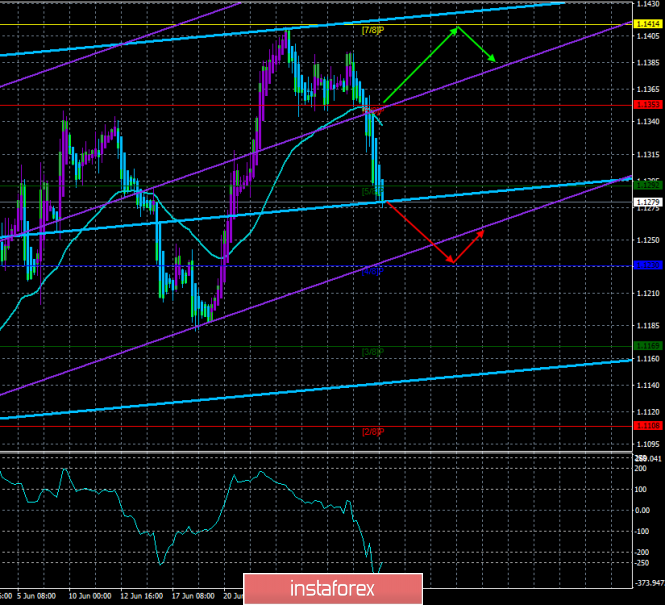Image resolution: width=665 pixels, height=605 pixels.
Task: Select the green upward forecast arrow tip
Action: point(456,28)
